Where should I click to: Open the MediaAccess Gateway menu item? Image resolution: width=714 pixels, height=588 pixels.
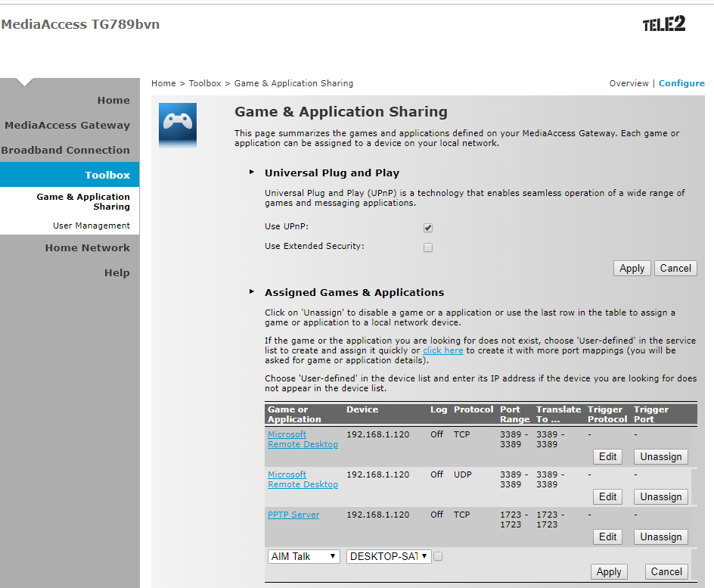click(x=67, y=126)
